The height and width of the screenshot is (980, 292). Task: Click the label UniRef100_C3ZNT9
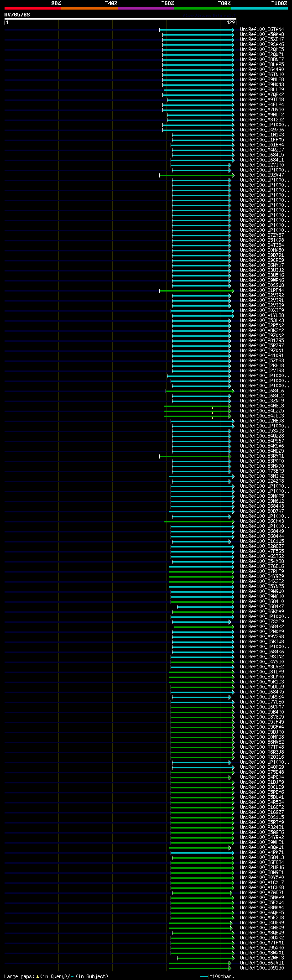(262, 401)
